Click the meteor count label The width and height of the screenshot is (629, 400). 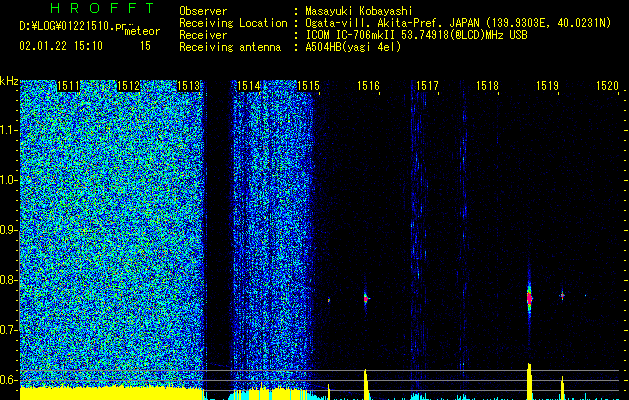(142, 31)
